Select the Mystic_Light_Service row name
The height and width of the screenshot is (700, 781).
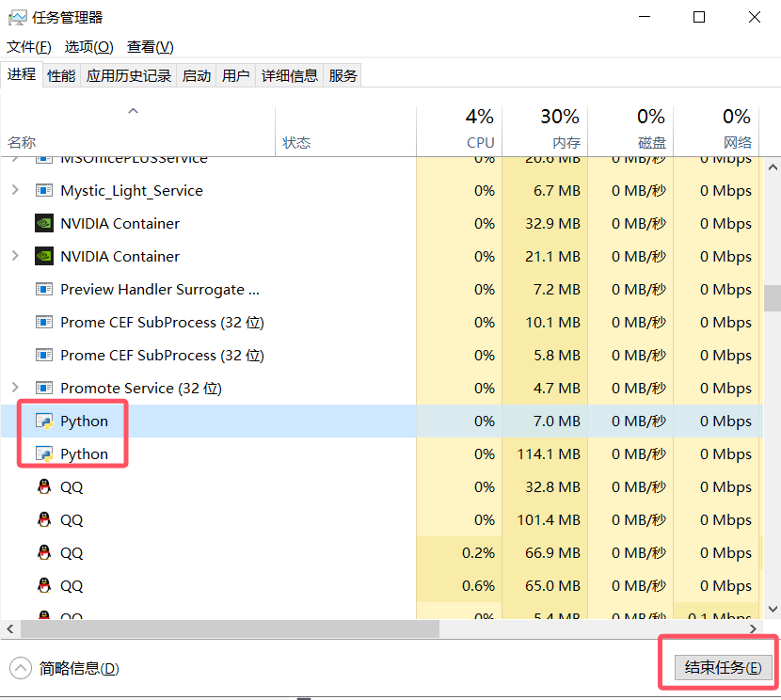132,191
